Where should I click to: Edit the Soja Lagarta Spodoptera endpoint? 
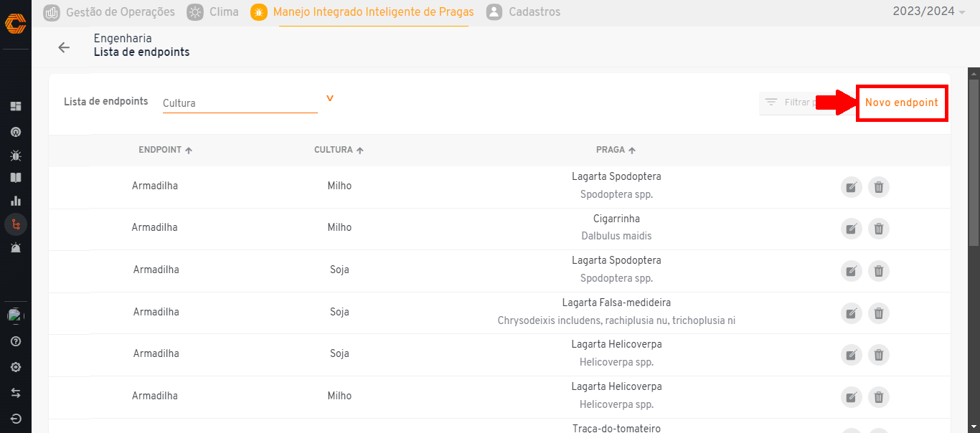[x=851, y=271]
